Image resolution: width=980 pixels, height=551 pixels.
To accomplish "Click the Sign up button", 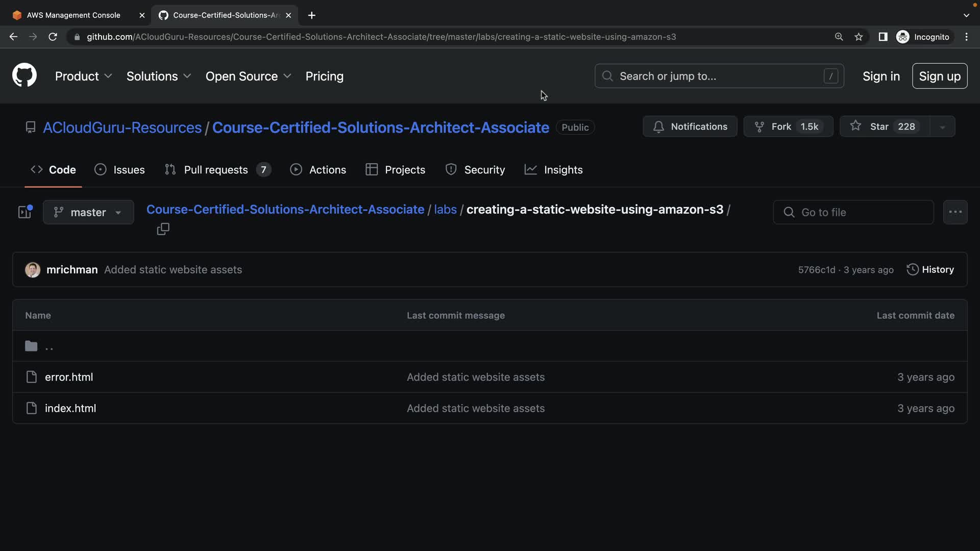I will pos(939,76).
